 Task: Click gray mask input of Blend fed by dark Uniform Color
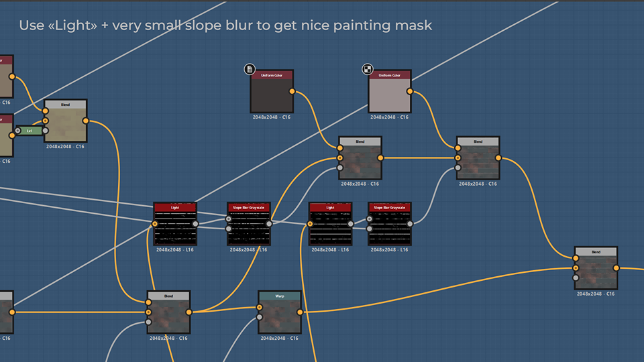click(x=340, y=168)
